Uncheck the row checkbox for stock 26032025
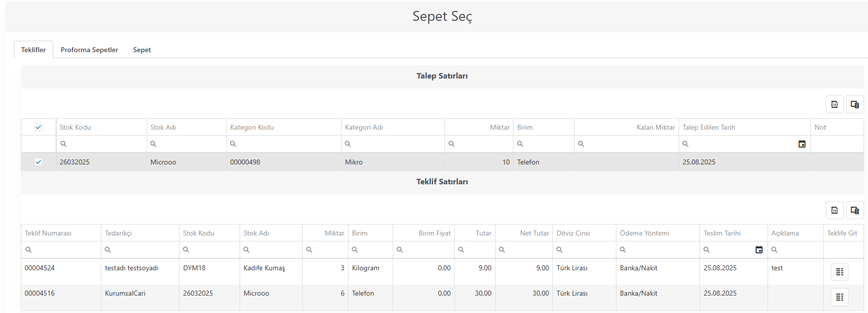Viewport: 868px width, 313px height. [38, 162]
